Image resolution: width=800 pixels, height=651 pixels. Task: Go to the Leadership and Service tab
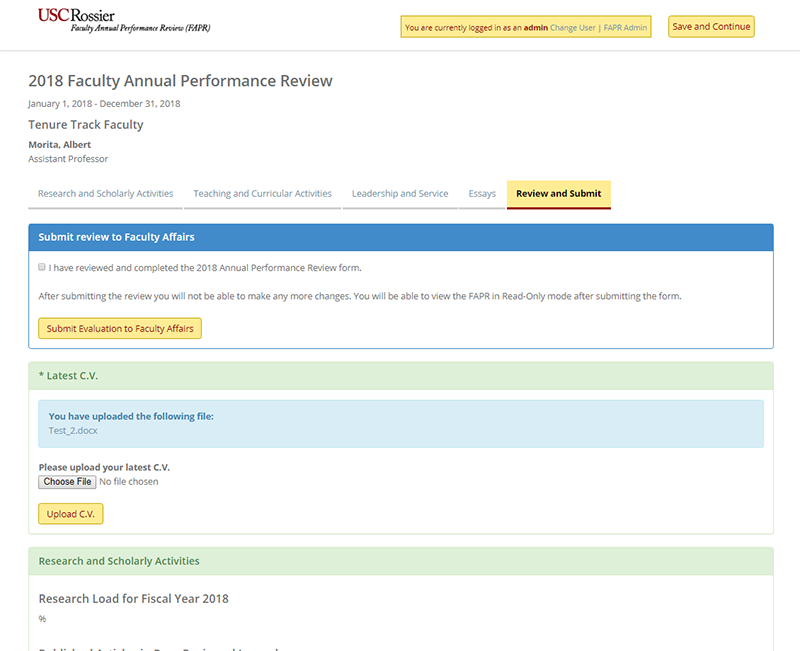pos(400,194)
